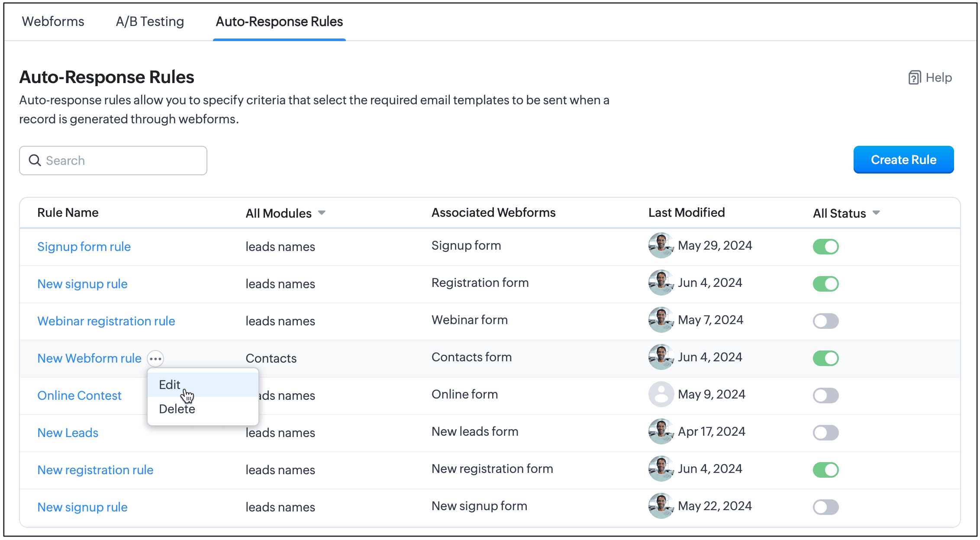Click the magnifier icon in the search box
The image size is (980, 540).
coord(35,161)
